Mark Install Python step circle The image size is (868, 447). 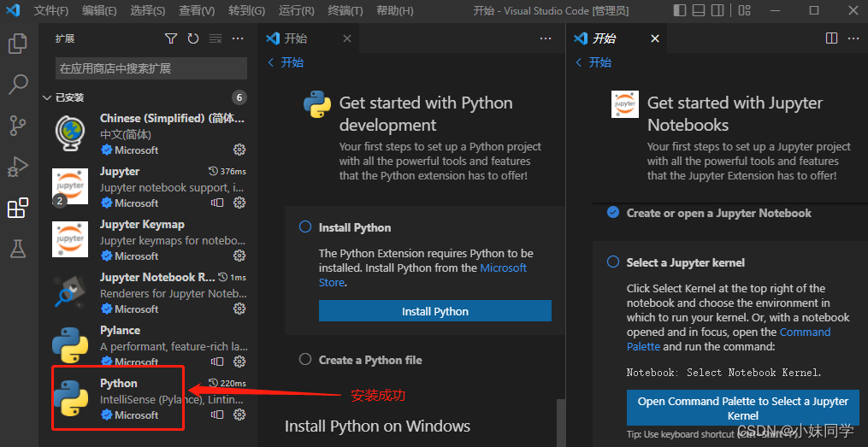(x=305, y=226)
